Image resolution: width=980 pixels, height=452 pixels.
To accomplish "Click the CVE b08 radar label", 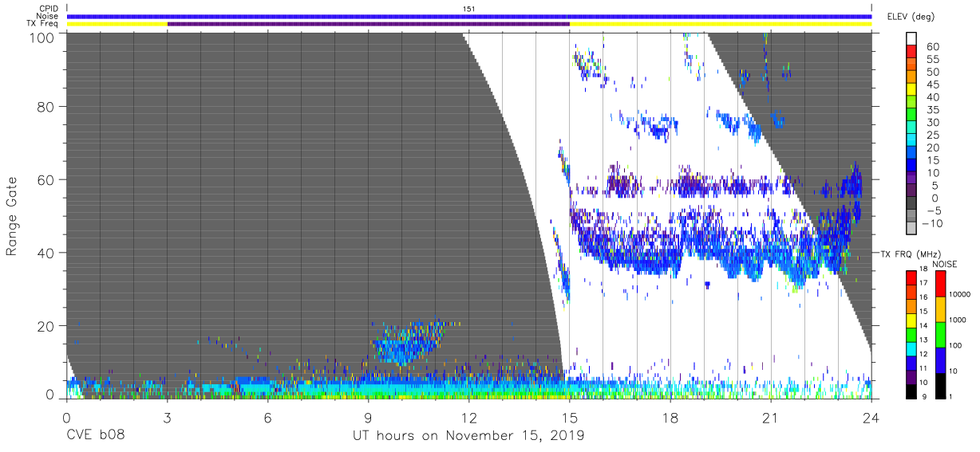I will pos(95,436).
